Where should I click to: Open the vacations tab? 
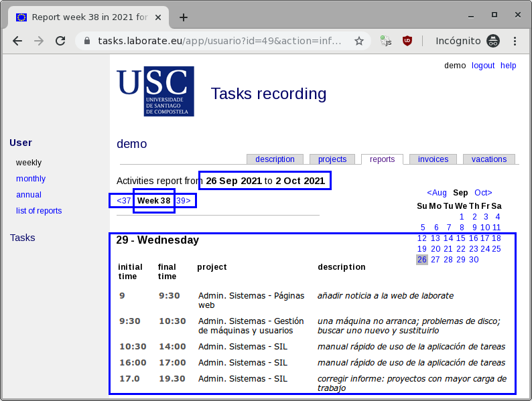(488, 159)
